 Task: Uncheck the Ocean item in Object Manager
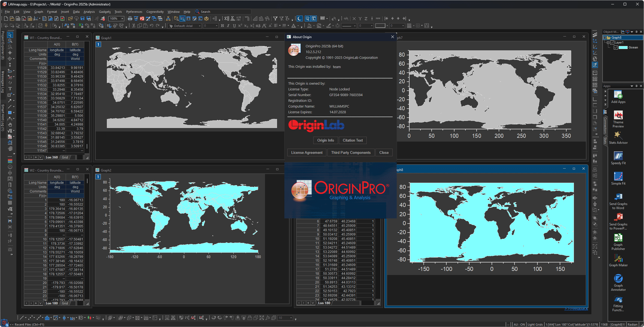pos(616,47)
